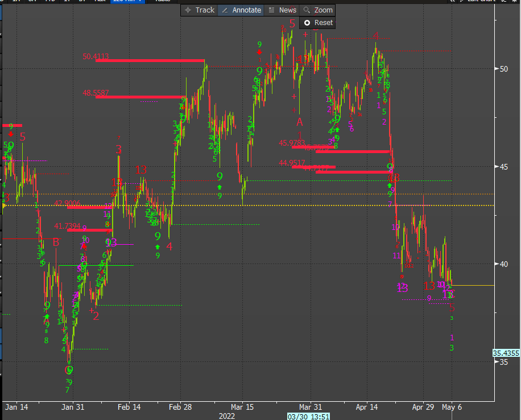Click the 03/30 13:51 date cursor tag

308,417
